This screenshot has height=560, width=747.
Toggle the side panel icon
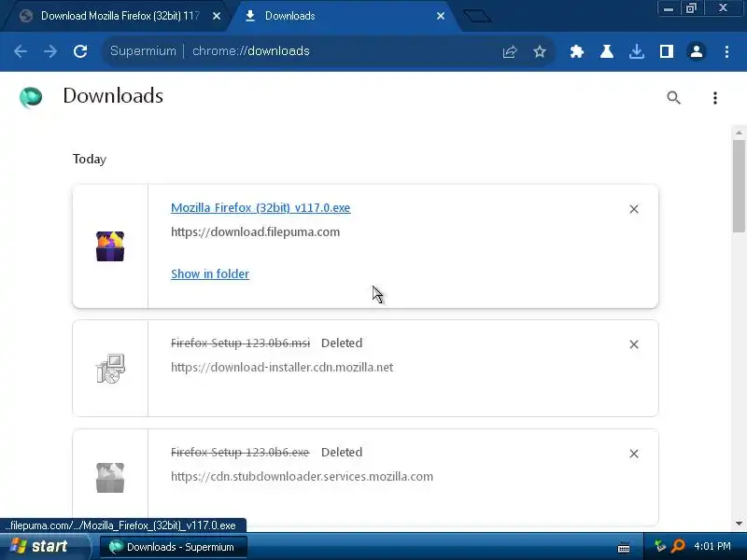(667, 51)
